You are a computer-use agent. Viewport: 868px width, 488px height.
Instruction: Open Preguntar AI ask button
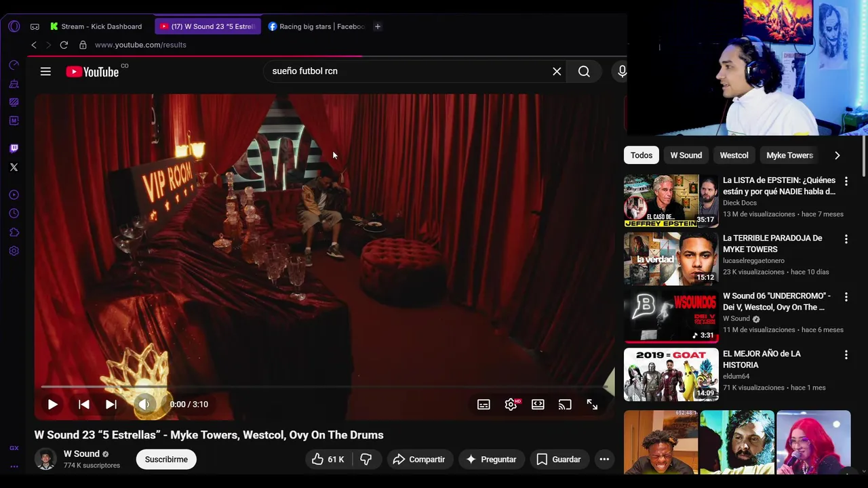[491, 460]
